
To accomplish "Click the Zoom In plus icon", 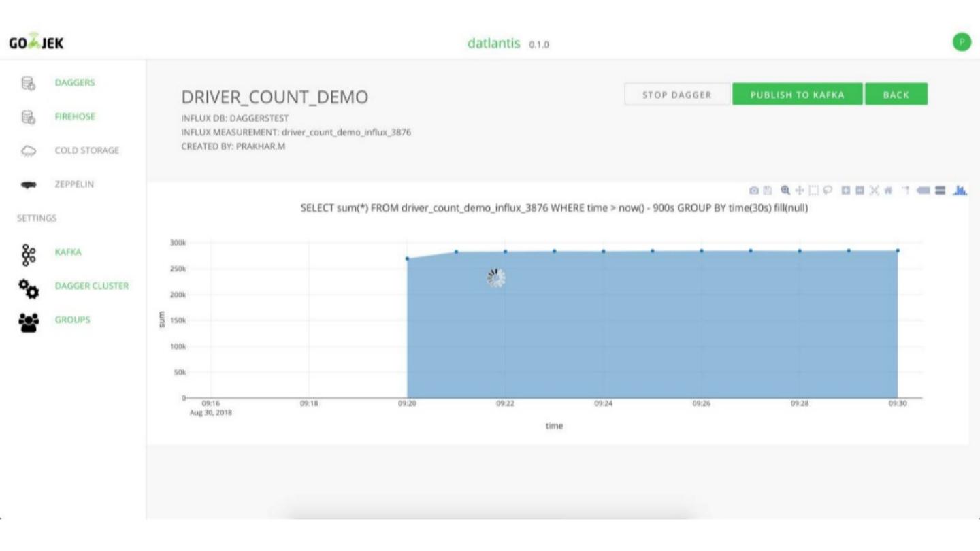I will coord(846,190).
